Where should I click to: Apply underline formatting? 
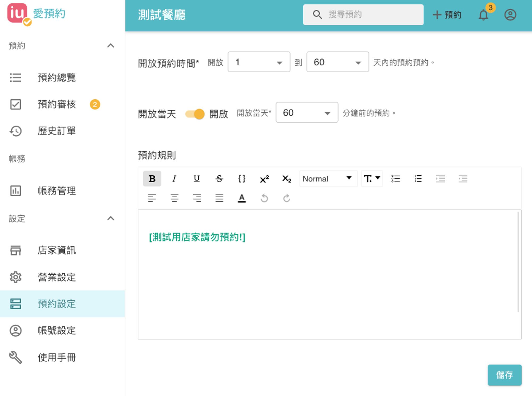[x=197, y=179]
